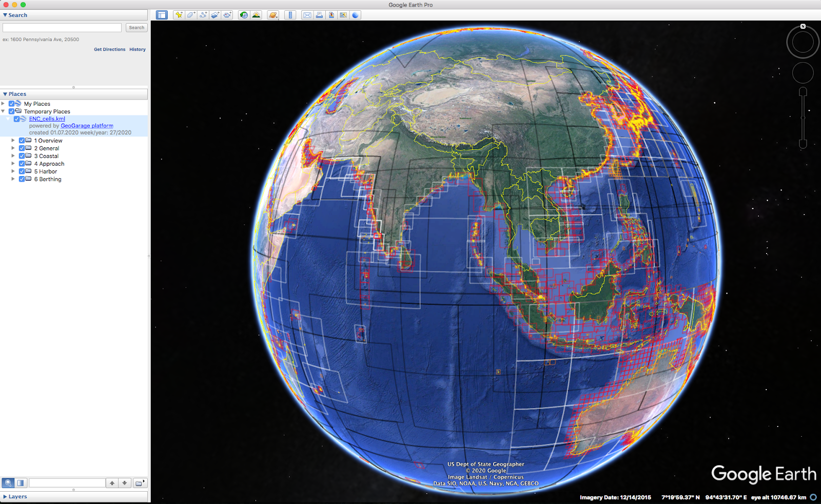Disable the 5 Harbor layer
This screenshot has height=504, width=821.
pyautogui.click(x=22, y=171)
